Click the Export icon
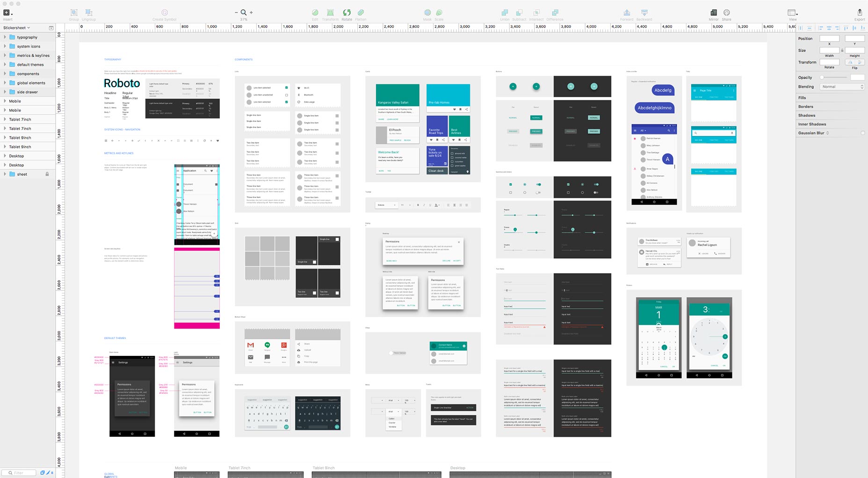Screen dimensions: 868x478 coord(859,13)
